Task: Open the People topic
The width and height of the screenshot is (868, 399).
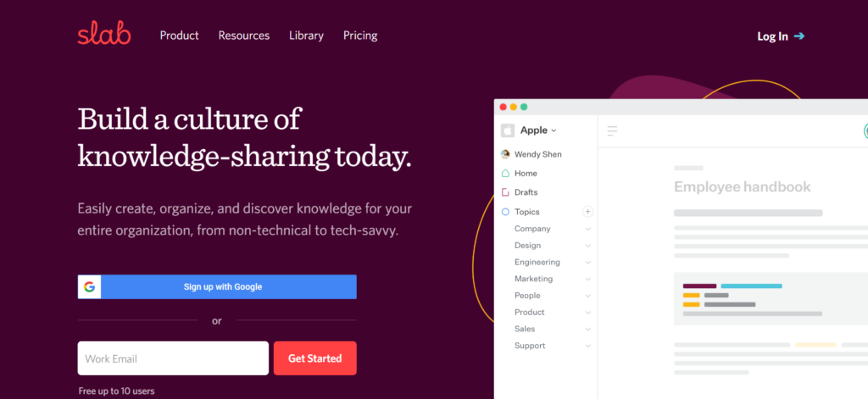Action: click(x=527, y=296)
